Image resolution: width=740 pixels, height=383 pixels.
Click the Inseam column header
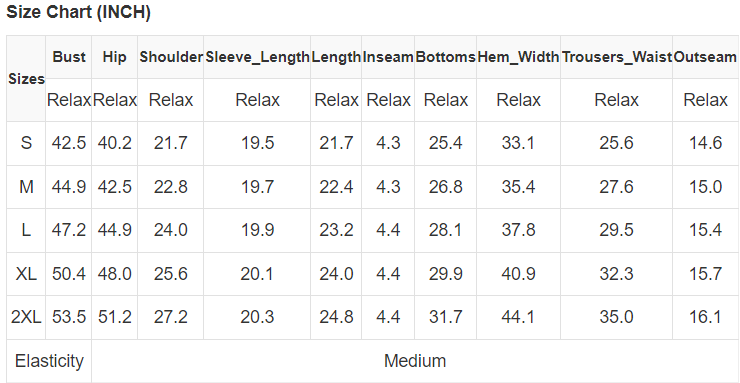(x=388, y=57)
